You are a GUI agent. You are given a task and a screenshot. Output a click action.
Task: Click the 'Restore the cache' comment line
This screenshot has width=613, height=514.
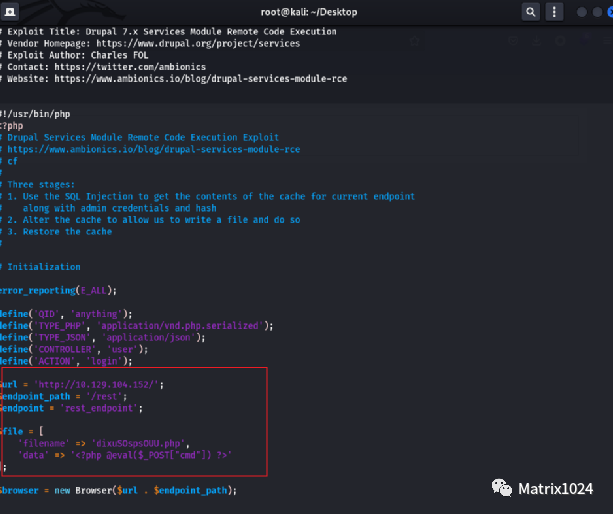point(56,231)
